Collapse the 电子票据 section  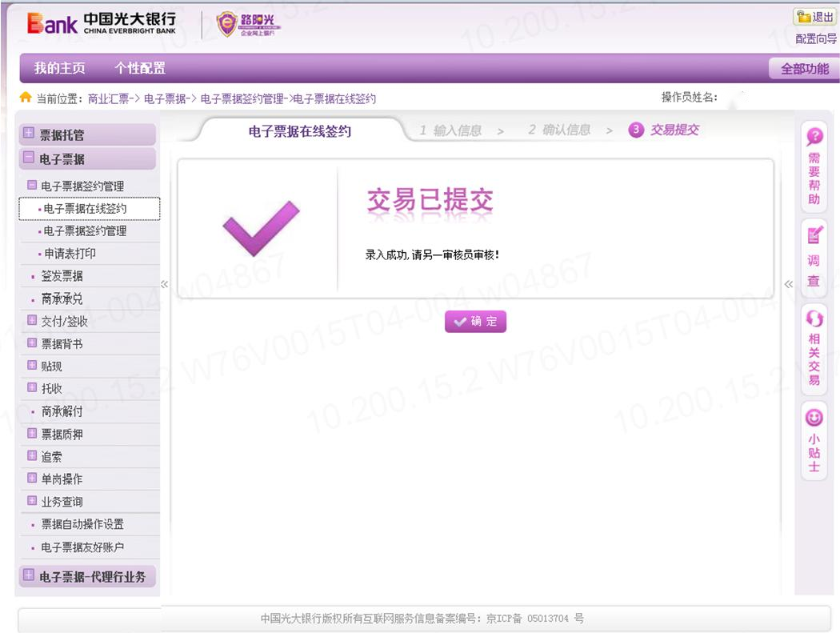(x=29, y=157)
